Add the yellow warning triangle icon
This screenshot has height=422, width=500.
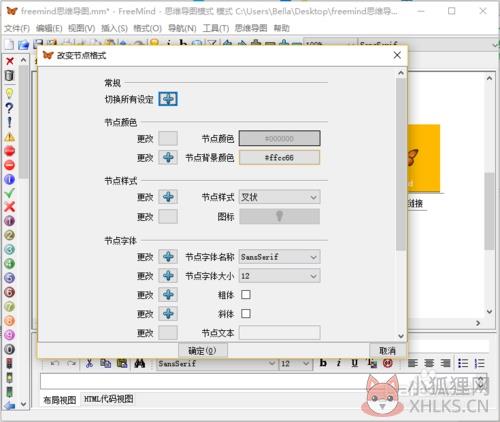pos(10,136)
